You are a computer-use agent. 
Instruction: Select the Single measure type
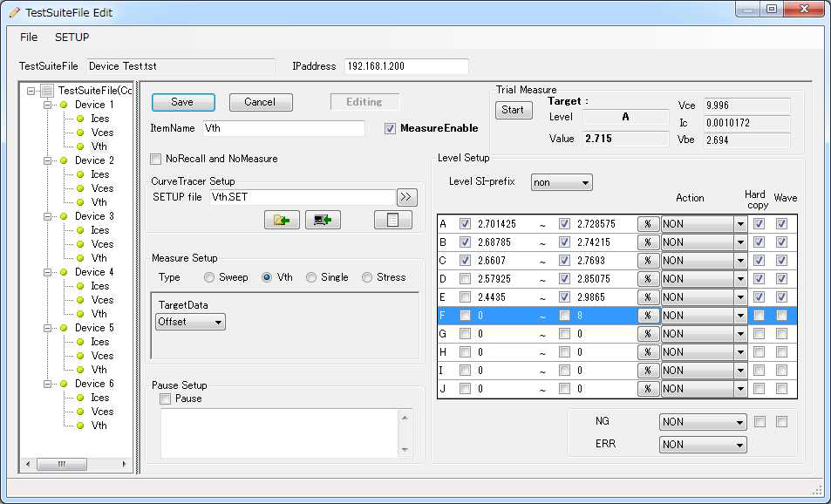[x=311, y=277]
